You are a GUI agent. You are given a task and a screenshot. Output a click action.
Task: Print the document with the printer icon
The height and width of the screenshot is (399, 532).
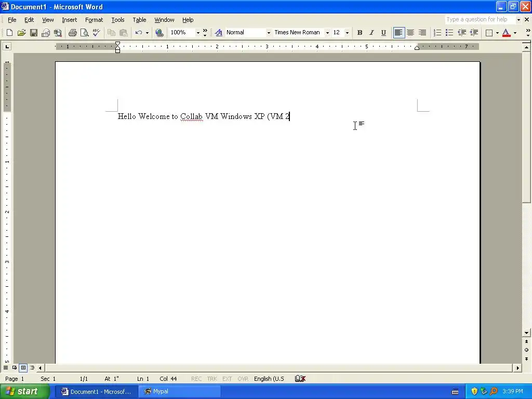point(73,33)
